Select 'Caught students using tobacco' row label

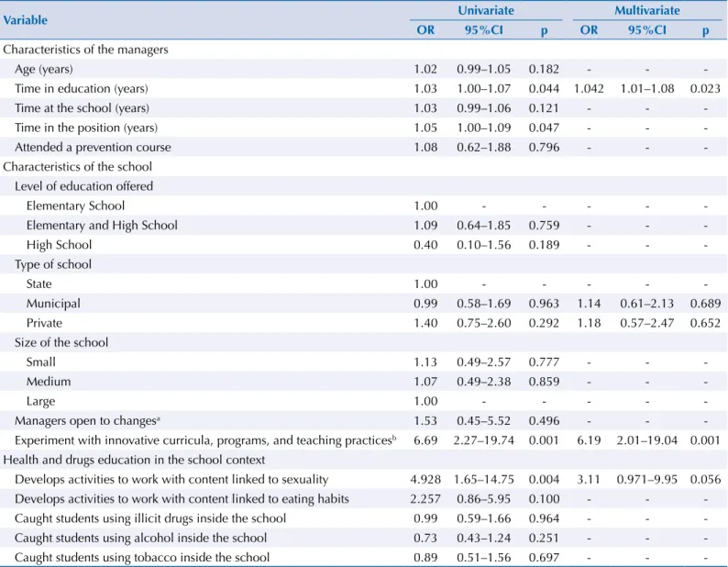[142, 557]
